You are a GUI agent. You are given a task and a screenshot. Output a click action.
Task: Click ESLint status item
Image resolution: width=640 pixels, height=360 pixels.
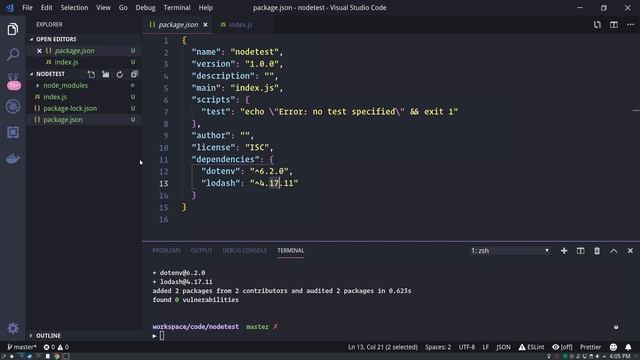click(531, 347)
